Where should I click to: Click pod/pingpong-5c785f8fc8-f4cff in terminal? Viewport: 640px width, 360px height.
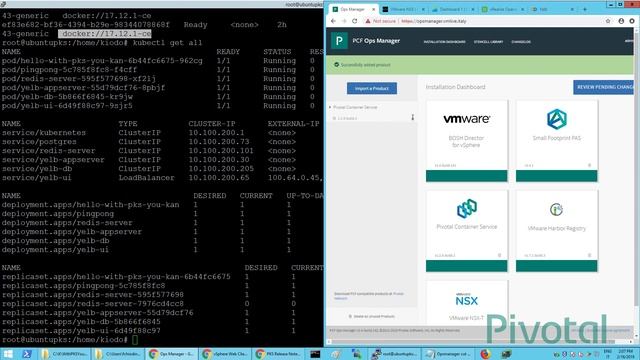click(69, 70)
